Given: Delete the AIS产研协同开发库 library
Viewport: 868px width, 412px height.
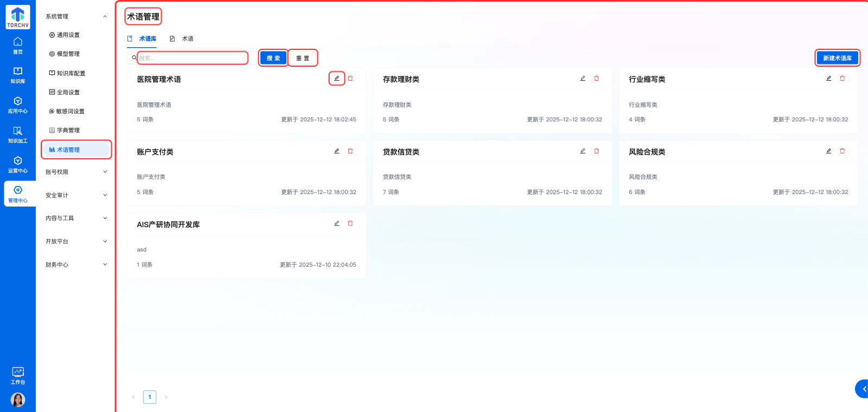Looking at the screenshot, I should (x=350, y=223).
